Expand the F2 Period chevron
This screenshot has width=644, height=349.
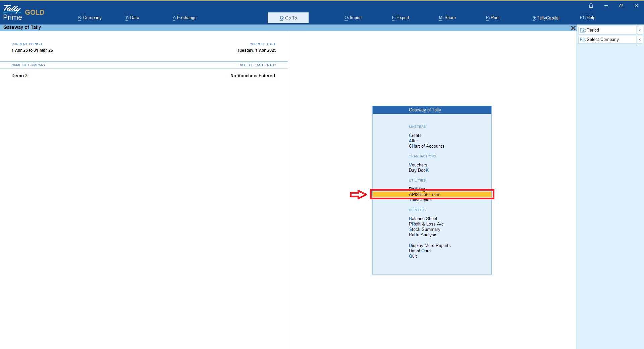coord(640,30)
